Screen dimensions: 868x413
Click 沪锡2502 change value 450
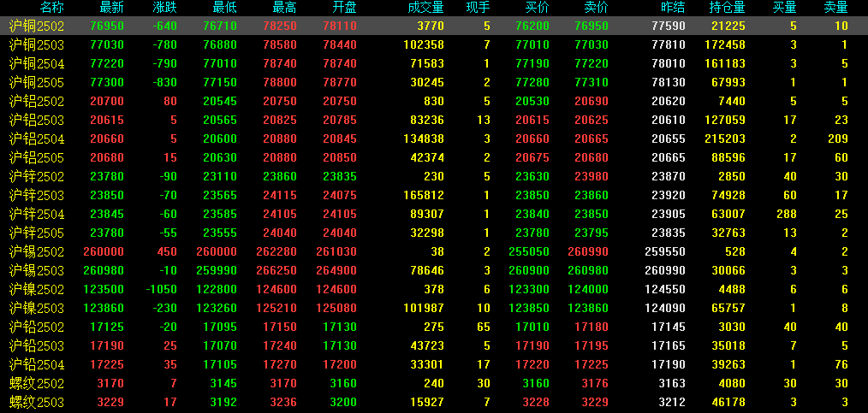click(x=167, y=251)
